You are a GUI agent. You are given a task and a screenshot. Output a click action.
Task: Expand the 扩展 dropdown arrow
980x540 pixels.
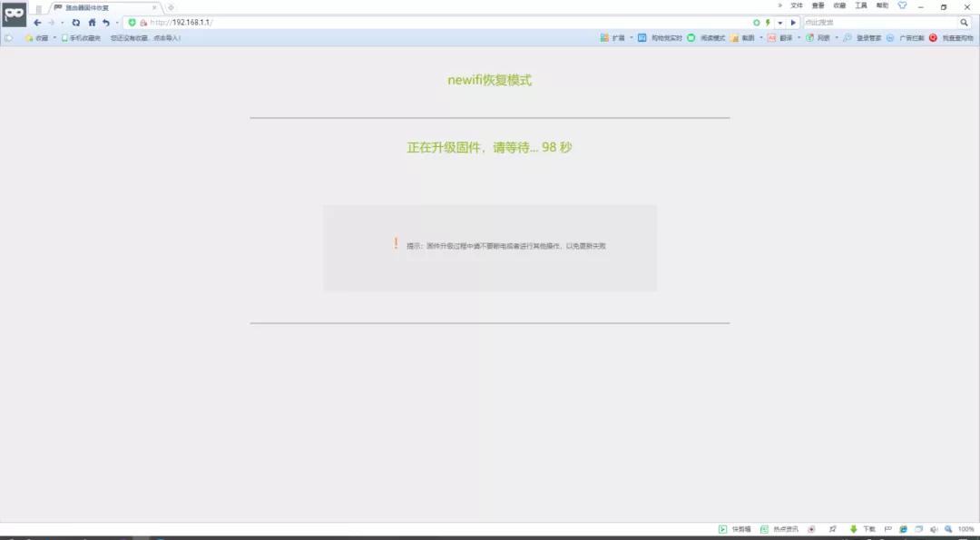point(632,38)
